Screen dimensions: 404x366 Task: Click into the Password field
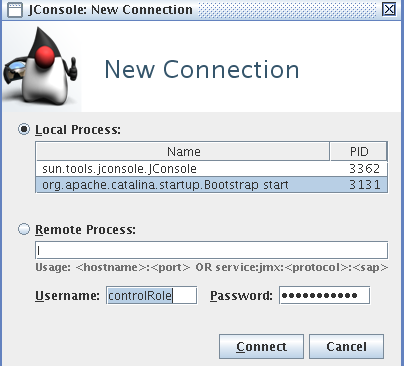(x=324, y=295)
